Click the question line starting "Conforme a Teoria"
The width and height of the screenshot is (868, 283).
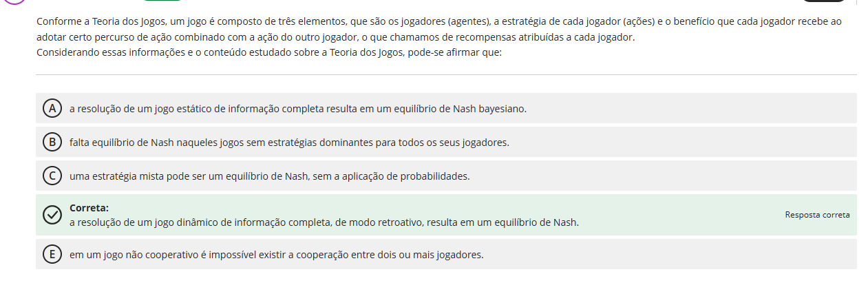(438, 21)
